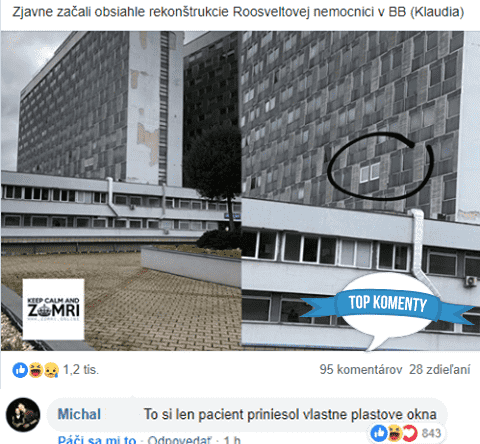Click the Haha icon on comment reactions

point(394,433)
